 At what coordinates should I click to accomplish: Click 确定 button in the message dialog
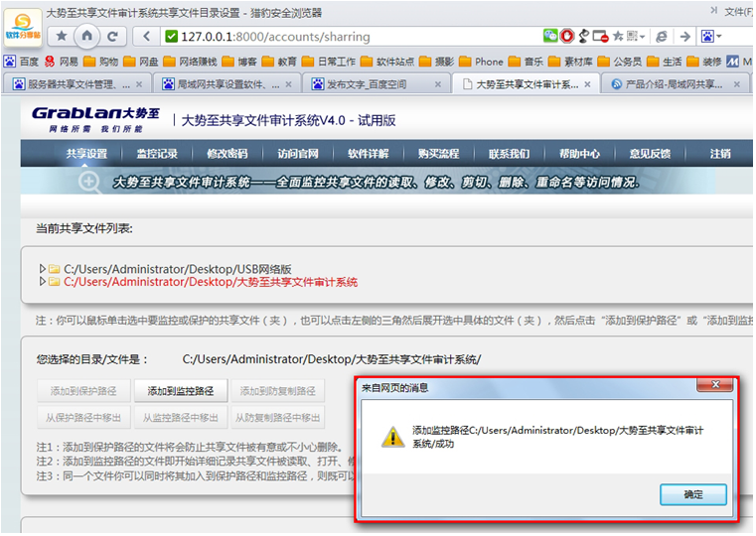pos(693,494)
